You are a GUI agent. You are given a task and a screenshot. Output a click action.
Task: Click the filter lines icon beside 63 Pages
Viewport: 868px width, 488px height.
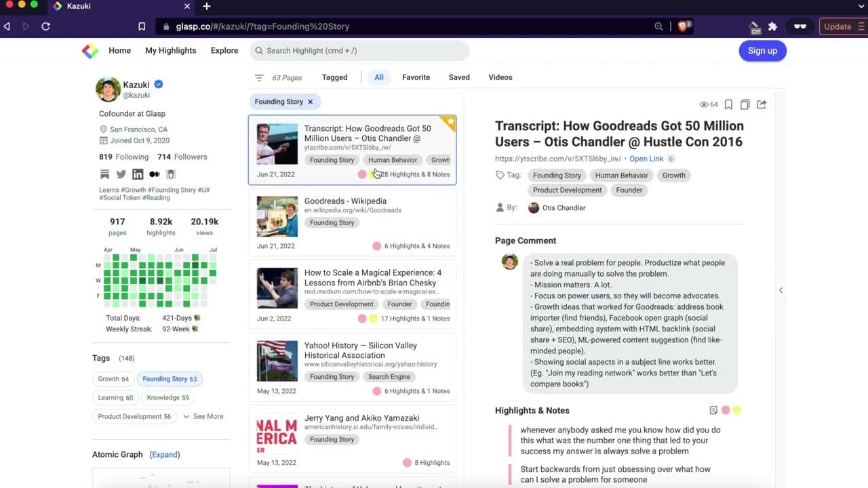pyautogui.click(x=259, y=78)
